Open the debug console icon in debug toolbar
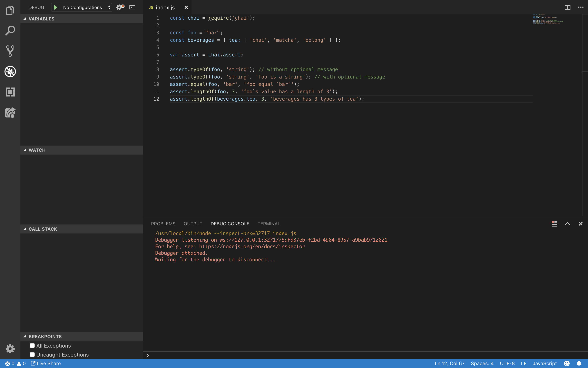The image size is (588, 368). [132, 7]
